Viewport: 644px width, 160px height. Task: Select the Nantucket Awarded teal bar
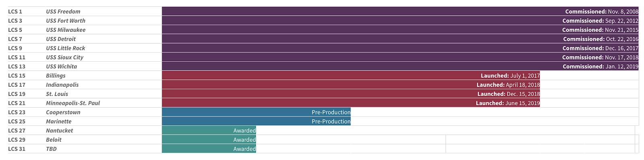(x=209, y=130)
